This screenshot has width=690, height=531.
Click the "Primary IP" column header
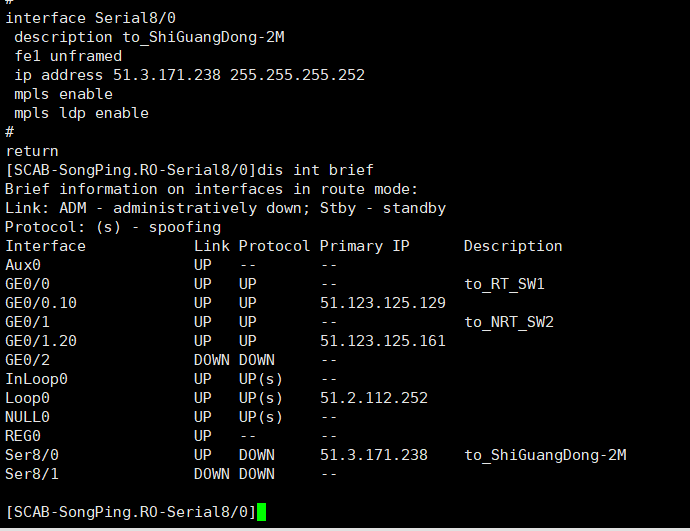tap(365, 246)
